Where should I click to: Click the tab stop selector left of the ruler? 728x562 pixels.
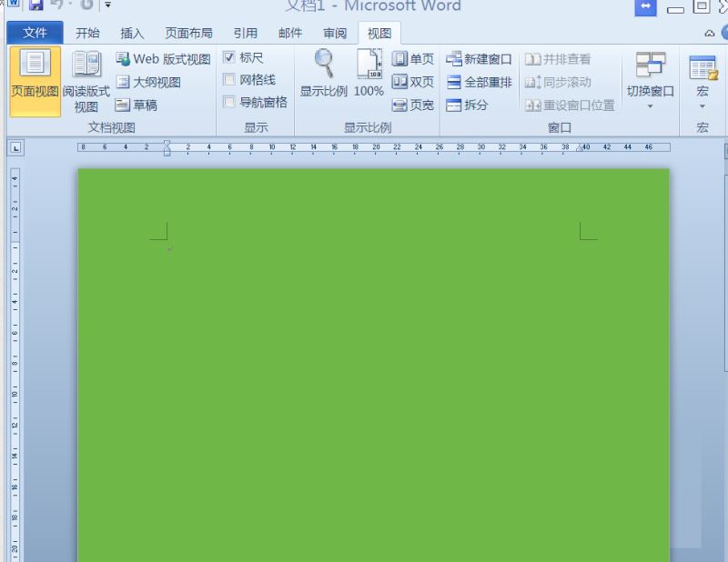(16, 148)
